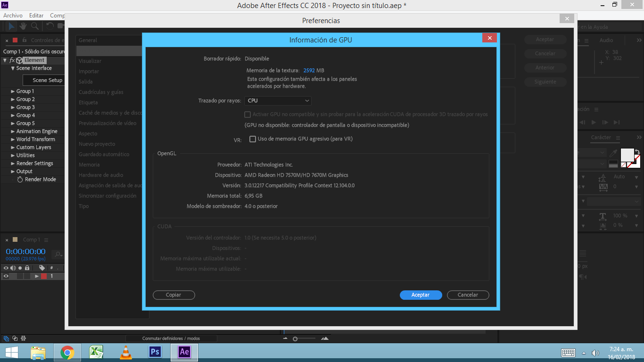This screenshot has width=644, height=362.
Task: Enable aggressive GPU memory use for VR
Action: [x=253, y=139]
